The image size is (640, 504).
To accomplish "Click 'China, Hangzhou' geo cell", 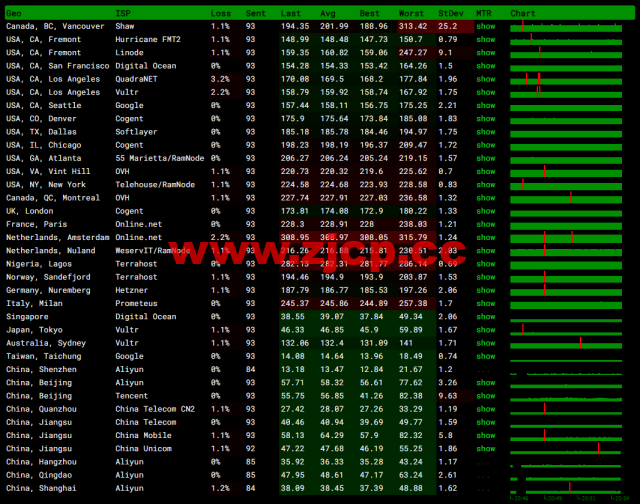I will pos(41,462).
